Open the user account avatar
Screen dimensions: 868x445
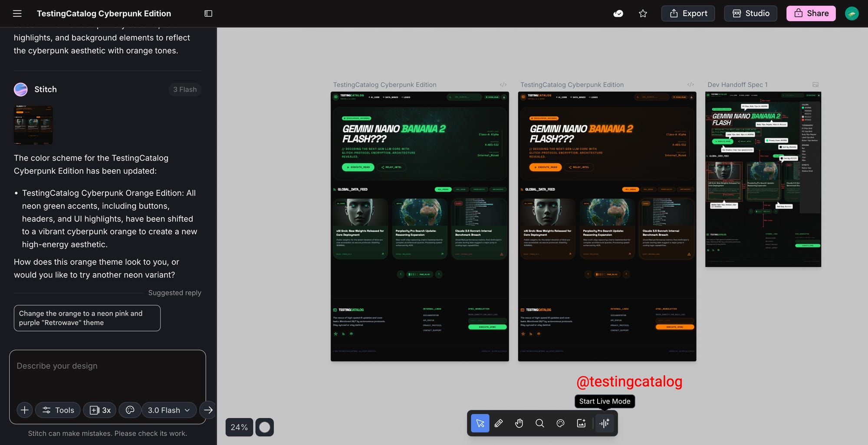pos(852,13)
